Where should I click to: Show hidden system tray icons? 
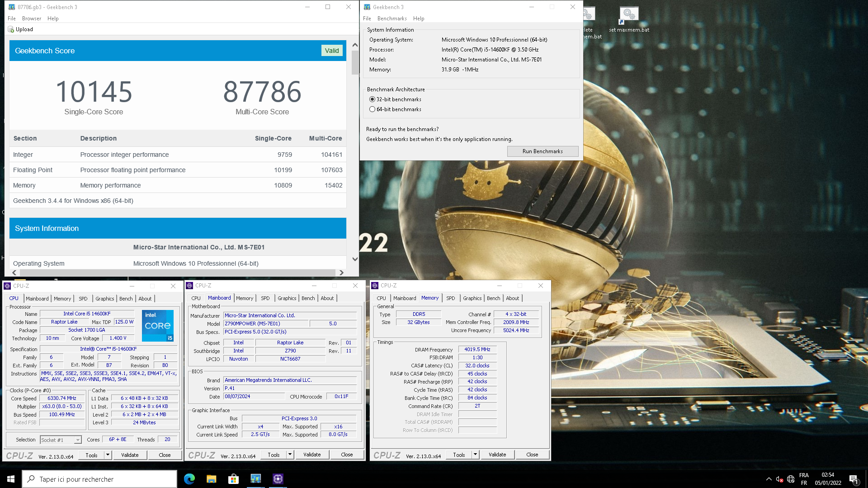coord(769,479)
